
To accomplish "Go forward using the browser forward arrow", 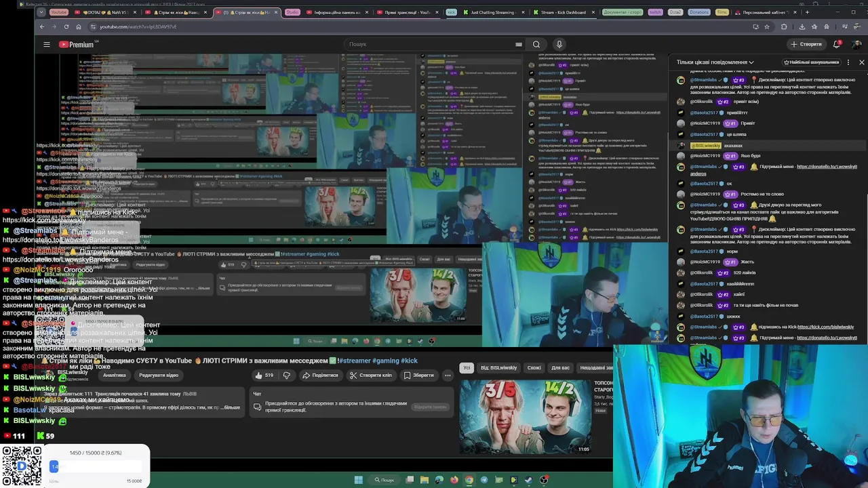I will coord(54,26).
